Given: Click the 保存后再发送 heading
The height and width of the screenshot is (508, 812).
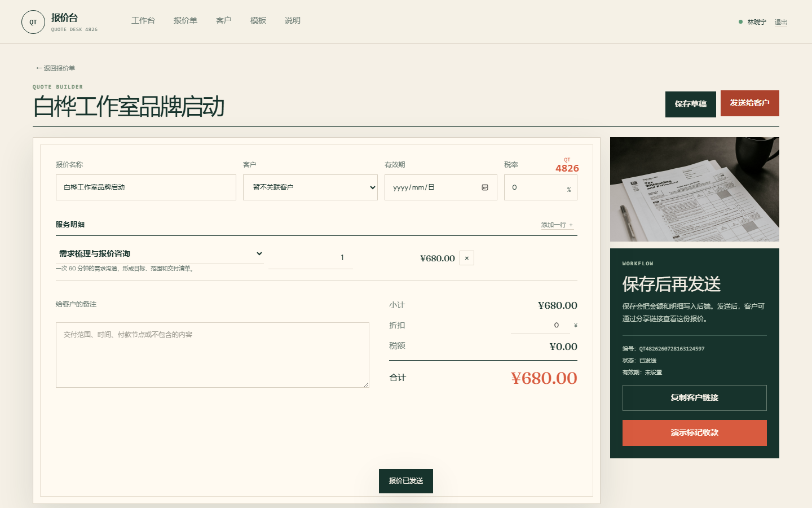Looking at the screenshot, I should coord(672,284).
